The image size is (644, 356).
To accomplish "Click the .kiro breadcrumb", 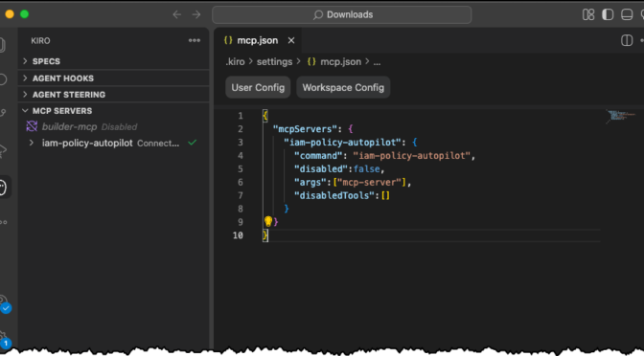I will pyautogui.click(x=235, y=62).
